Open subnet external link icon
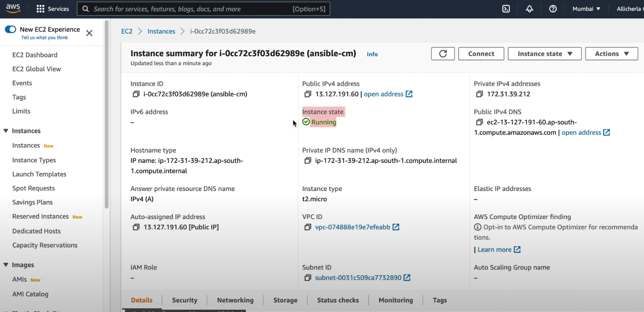This screenshot has height=312, width=644. (x=407, y=278)
